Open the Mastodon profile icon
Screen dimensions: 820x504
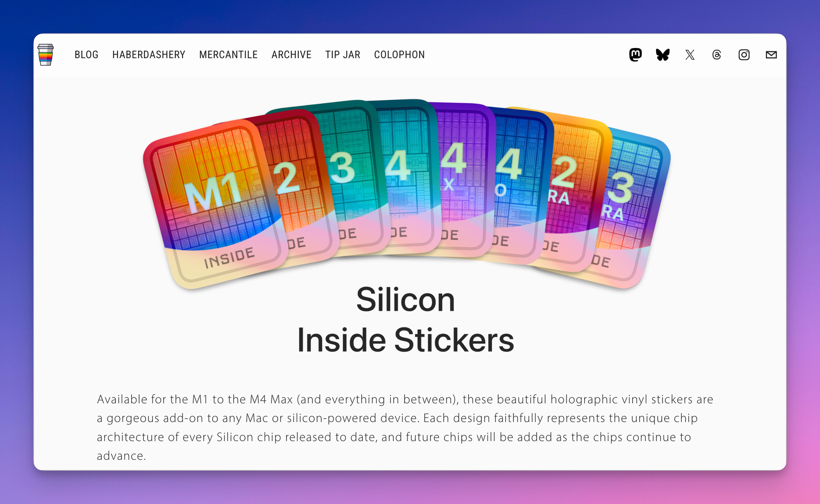pos(635,54)
